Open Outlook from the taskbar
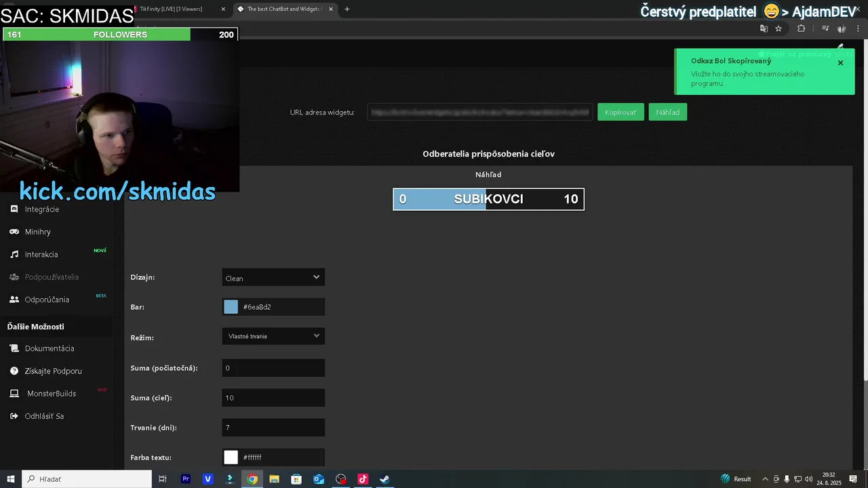The image size is (868, 488). [319, 479]
